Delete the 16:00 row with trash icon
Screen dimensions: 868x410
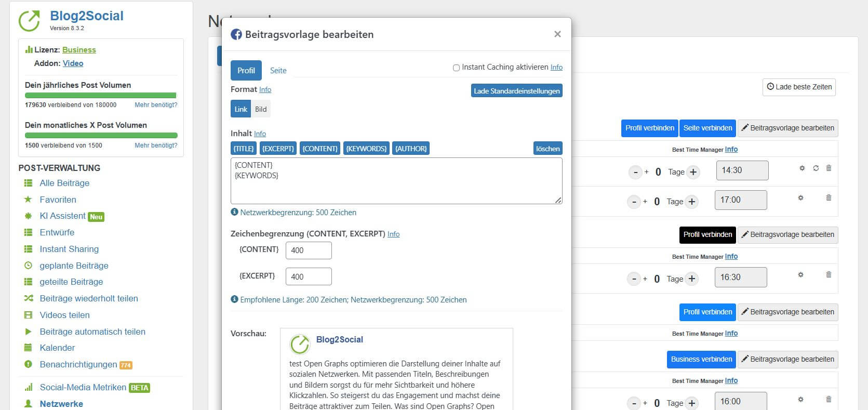829,399
